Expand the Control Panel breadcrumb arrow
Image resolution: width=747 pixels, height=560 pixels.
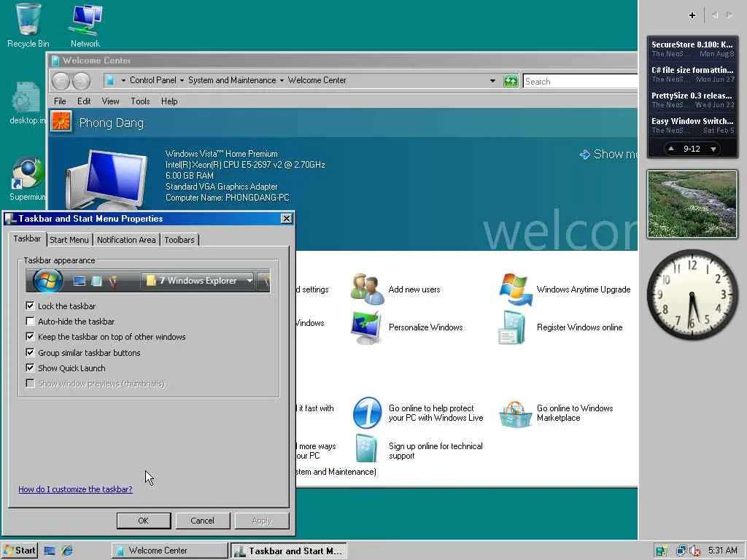182,80
